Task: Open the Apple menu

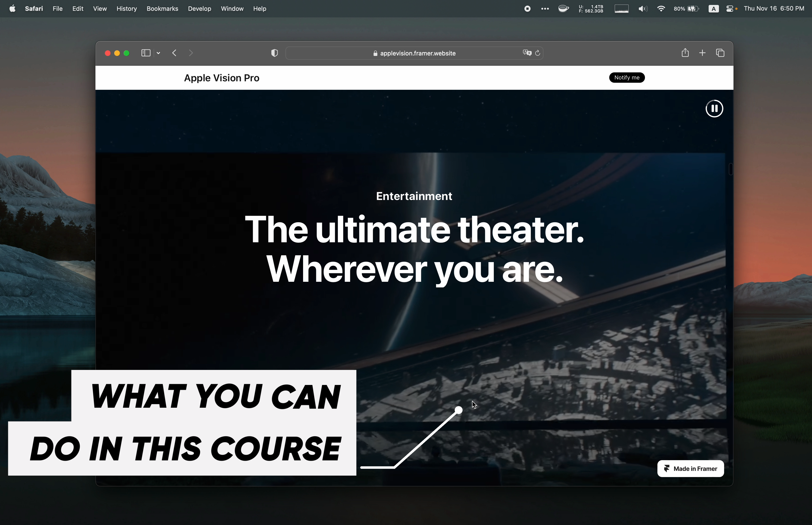Action: (x=12, y=8)
